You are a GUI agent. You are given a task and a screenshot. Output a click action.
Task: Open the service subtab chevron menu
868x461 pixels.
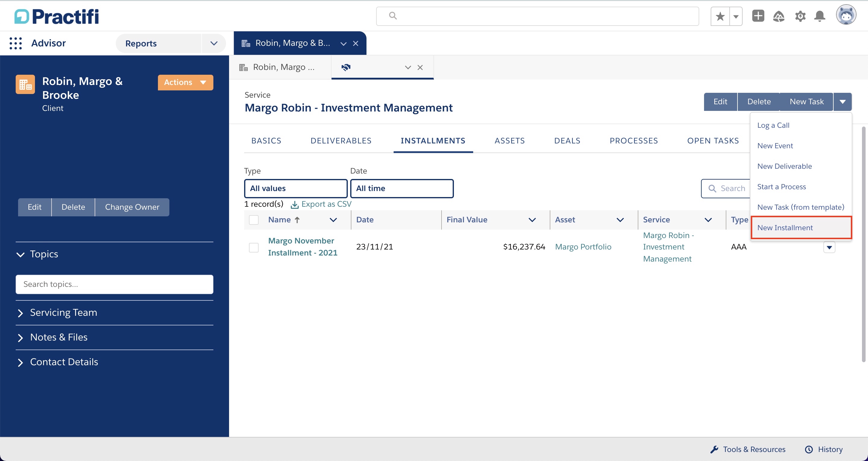408,67
